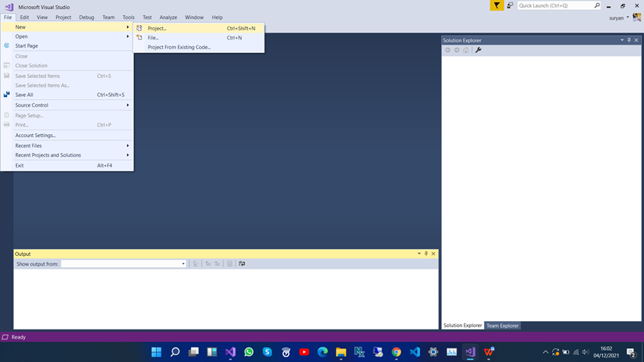Open WhatsApp from the taskbar
This screenshot has width=644, height=362.
click(249, 352)
